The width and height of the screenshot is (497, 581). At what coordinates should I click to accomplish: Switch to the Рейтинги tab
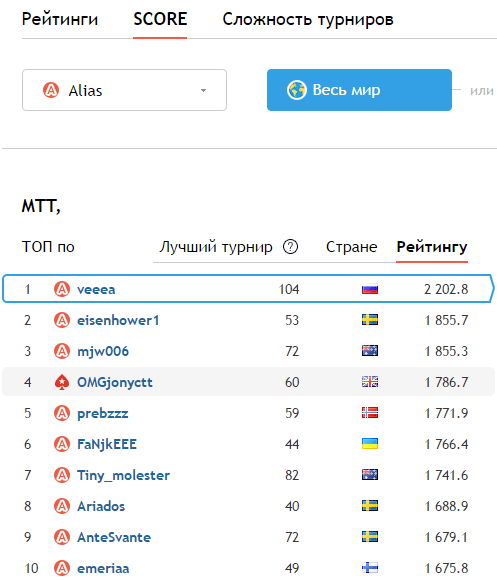60,19
